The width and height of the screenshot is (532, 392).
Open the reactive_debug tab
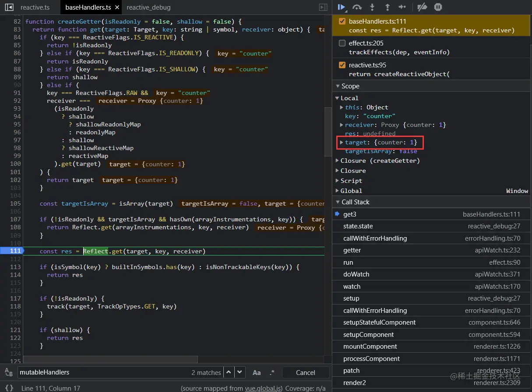[148, 7]
